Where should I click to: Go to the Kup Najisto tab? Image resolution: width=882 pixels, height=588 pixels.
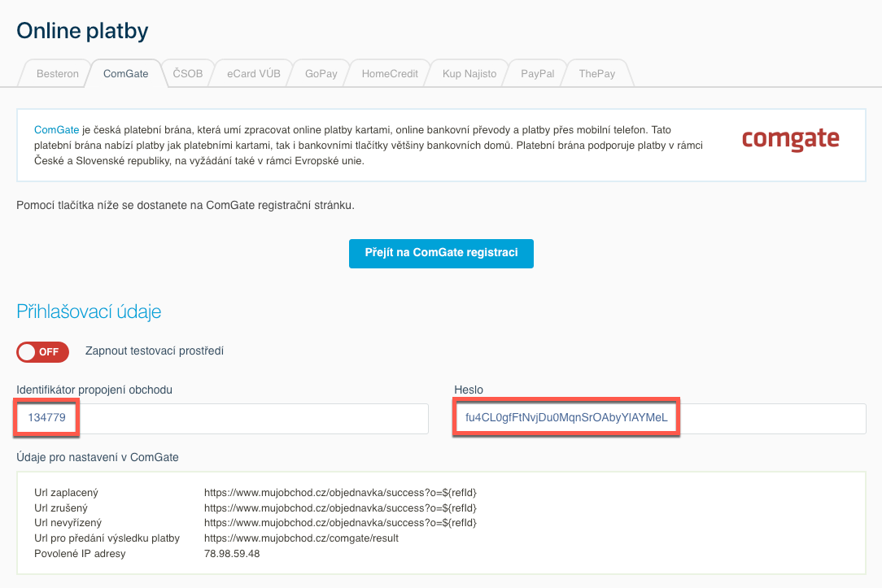[x=469, y=73]
